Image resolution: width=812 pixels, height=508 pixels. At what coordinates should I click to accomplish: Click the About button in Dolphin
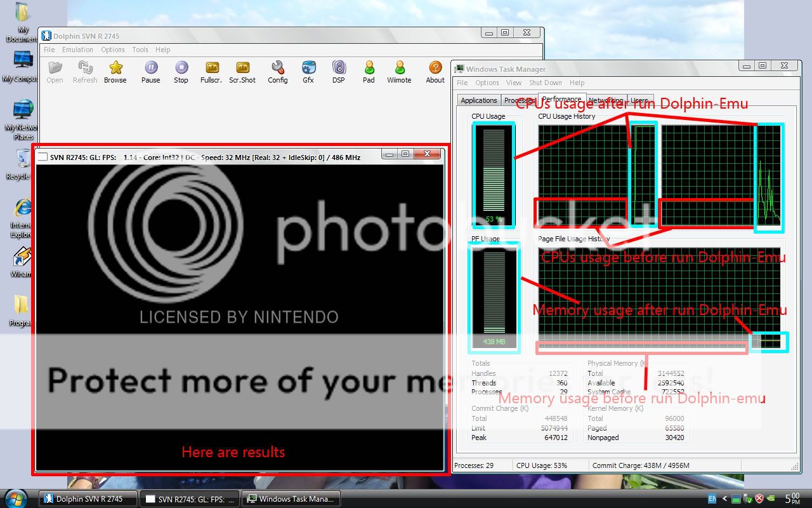tap(435, 70)
